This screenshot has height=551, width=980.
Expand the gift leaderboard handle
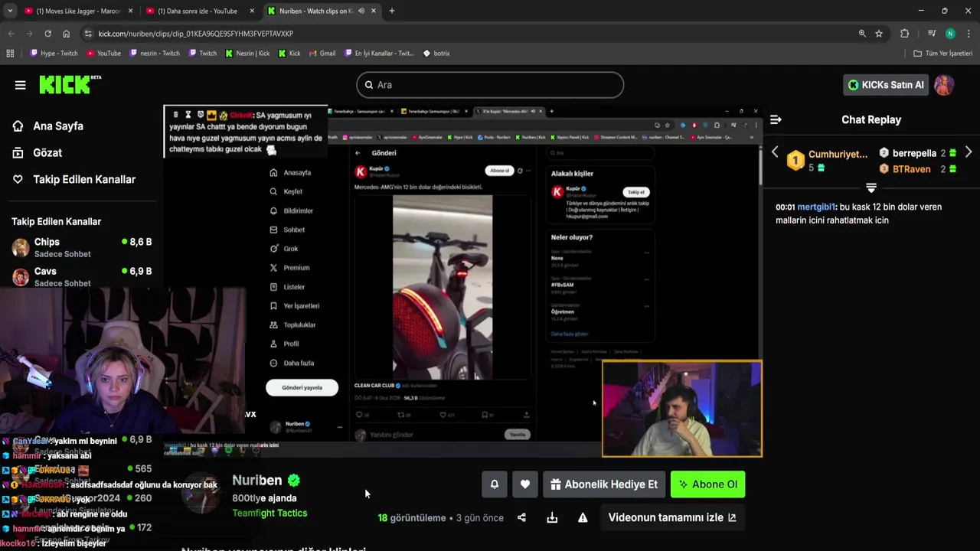871,187
